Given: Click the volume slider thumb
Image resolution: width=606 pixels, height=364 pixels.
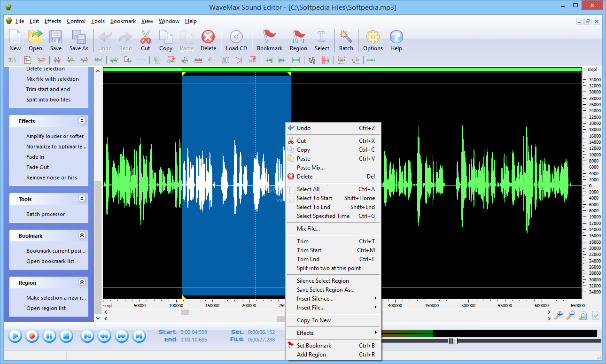Looking at the screenshot, I should (x=453, y=341).
